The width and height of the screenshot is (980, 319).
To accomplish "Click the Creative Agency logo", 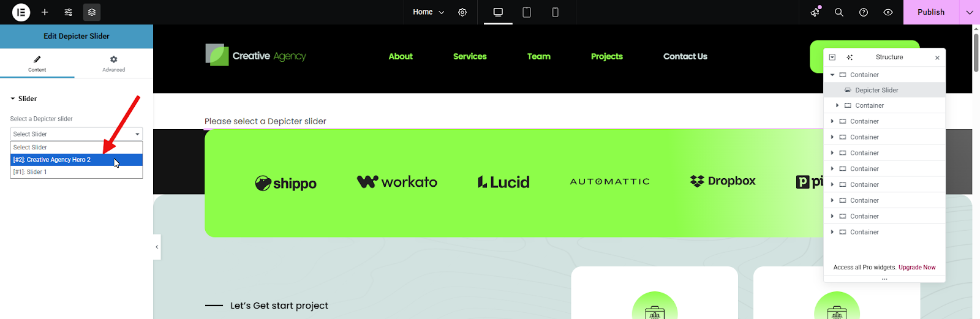I will pos(255,55).
